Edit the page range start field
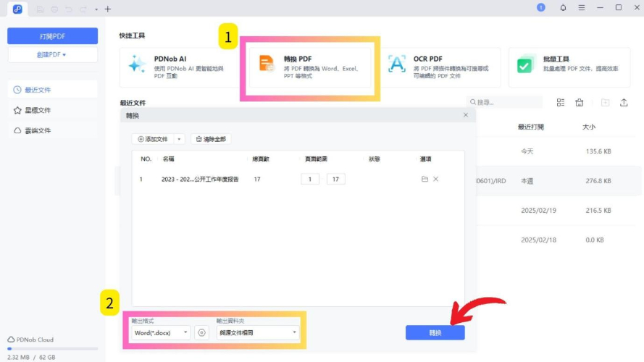644x362 pixels. (x=310, y=179)
